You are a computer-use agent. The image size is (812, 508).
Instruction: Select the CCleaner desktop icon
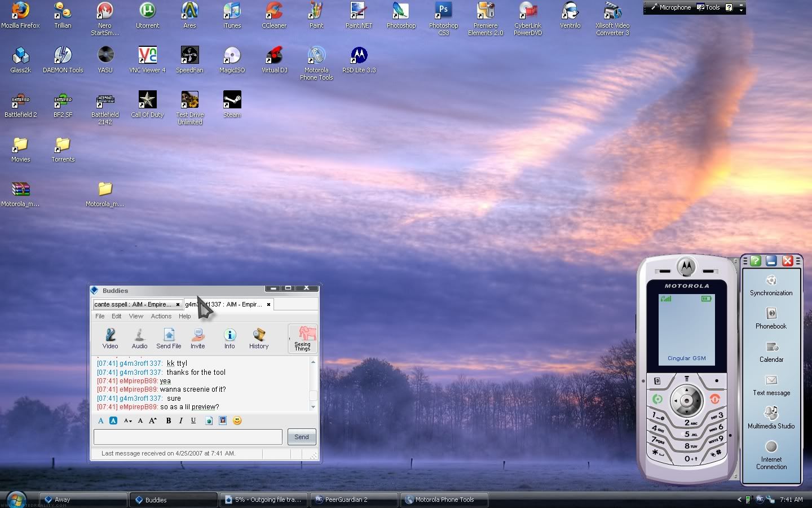point(274,15)
